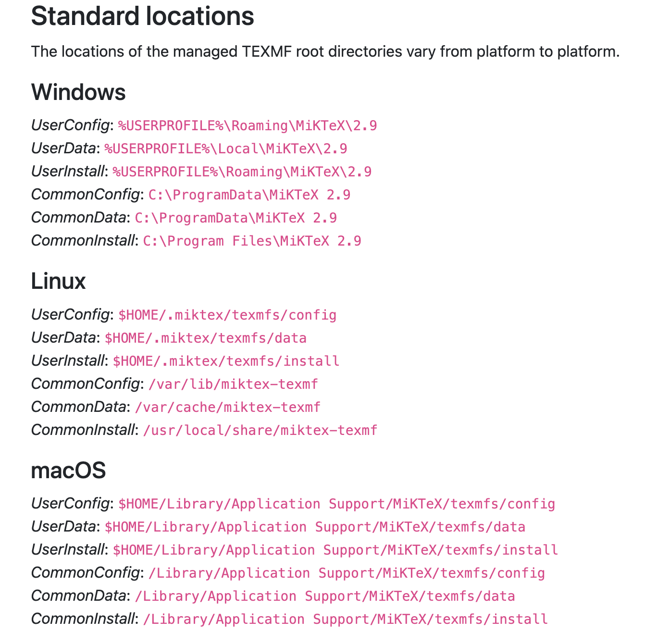Click the /var/cache/miktex-texmf path
The image size is (645, 644).
pyautogui.click(x=227, y=408)
